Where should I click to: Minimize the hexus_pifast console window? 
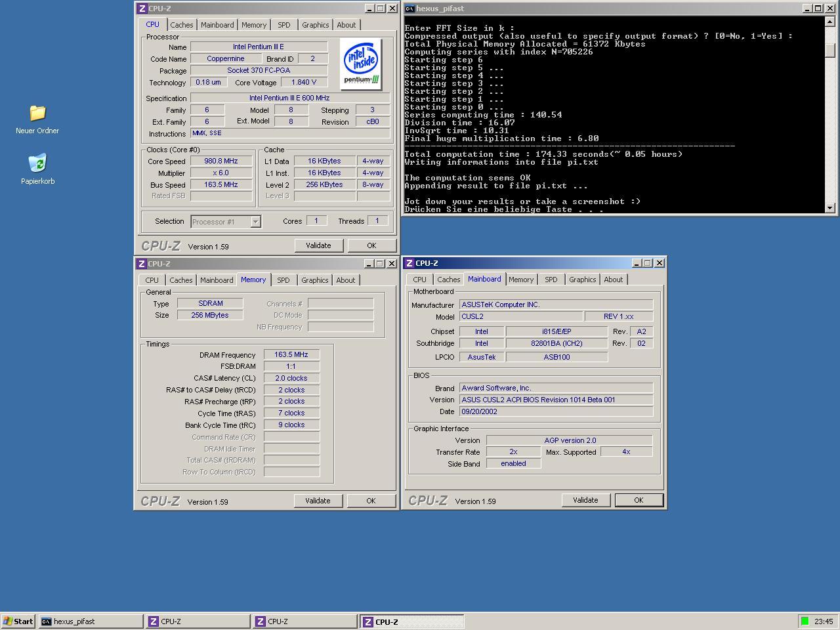pyautogui.click(x=807, y=9)
